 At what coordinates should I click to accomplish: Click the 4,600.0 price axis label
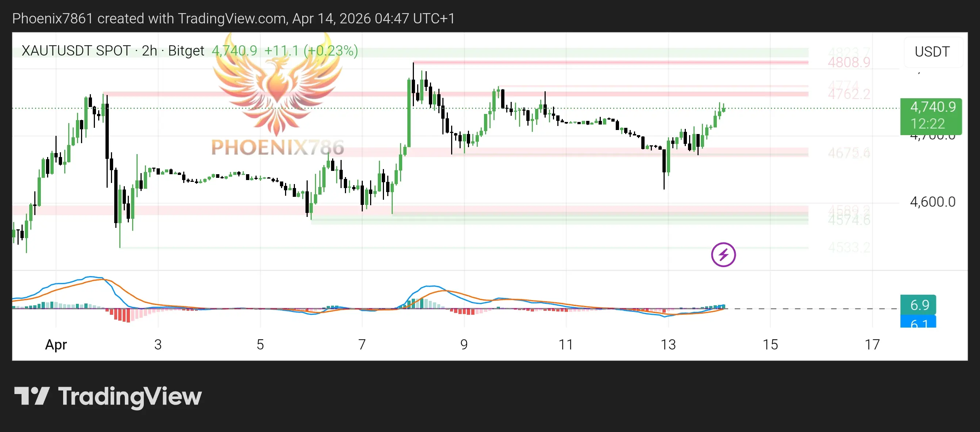click(932, 202)
